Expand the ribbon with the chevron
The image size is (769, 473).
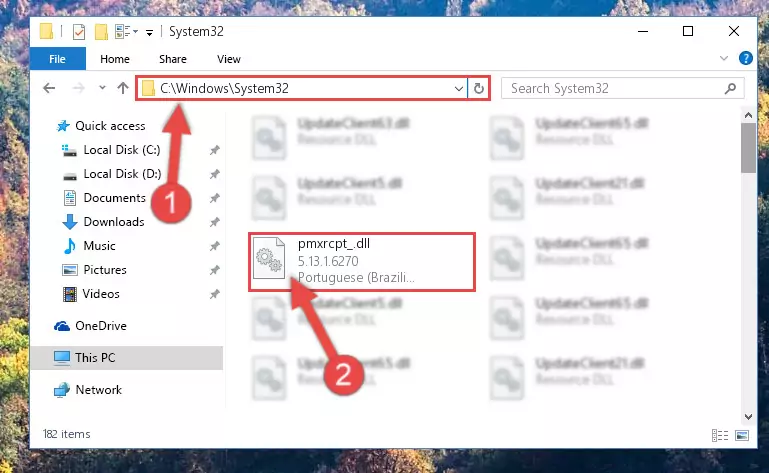[723, 58]
